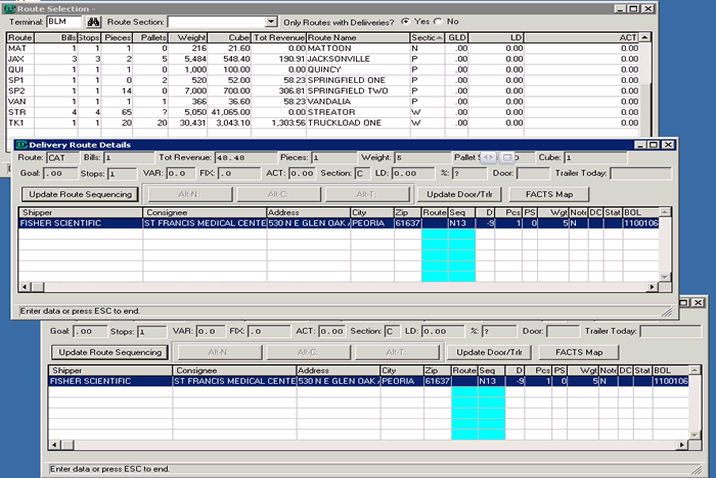Select the MAT route row
Screen dimensions: 716x478
323,48
